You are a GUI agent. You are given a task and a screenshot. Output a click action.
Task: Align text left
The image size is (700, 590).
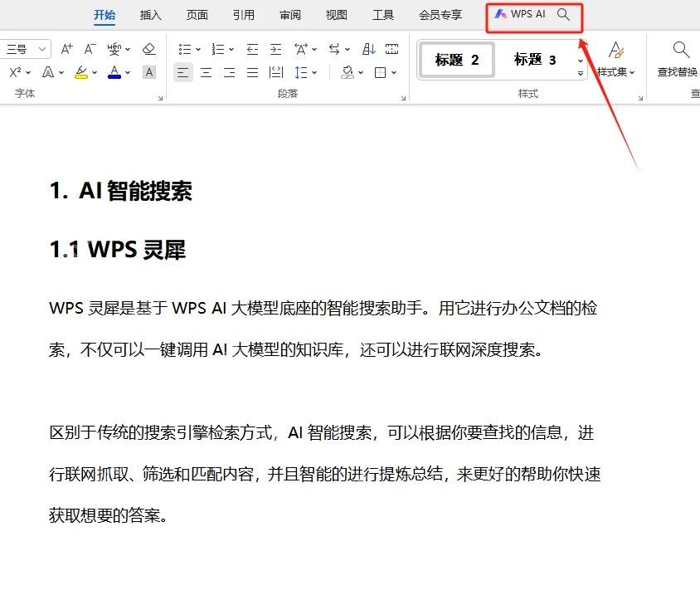182,72
